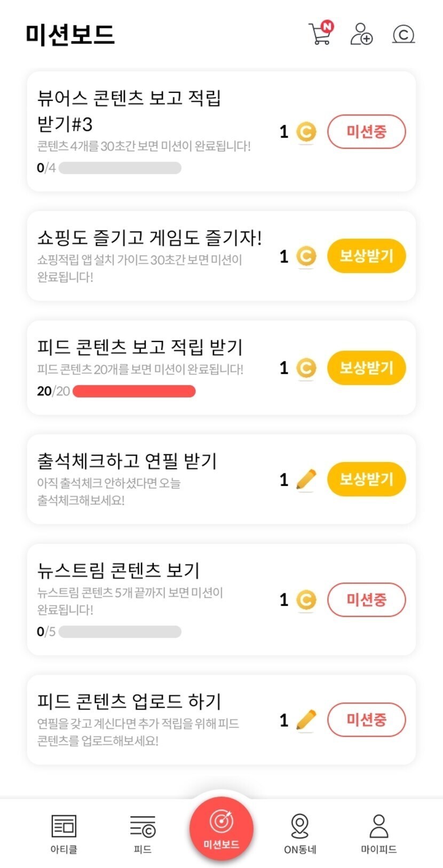
Task: Tap the add friend icon
Action: click(x=361, y=34)
